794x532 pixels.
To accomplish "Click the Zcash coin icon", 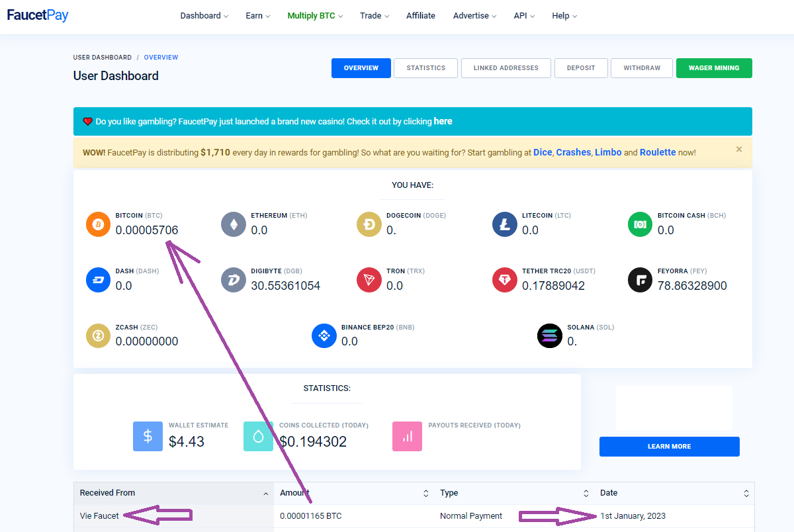I will 98,335.
